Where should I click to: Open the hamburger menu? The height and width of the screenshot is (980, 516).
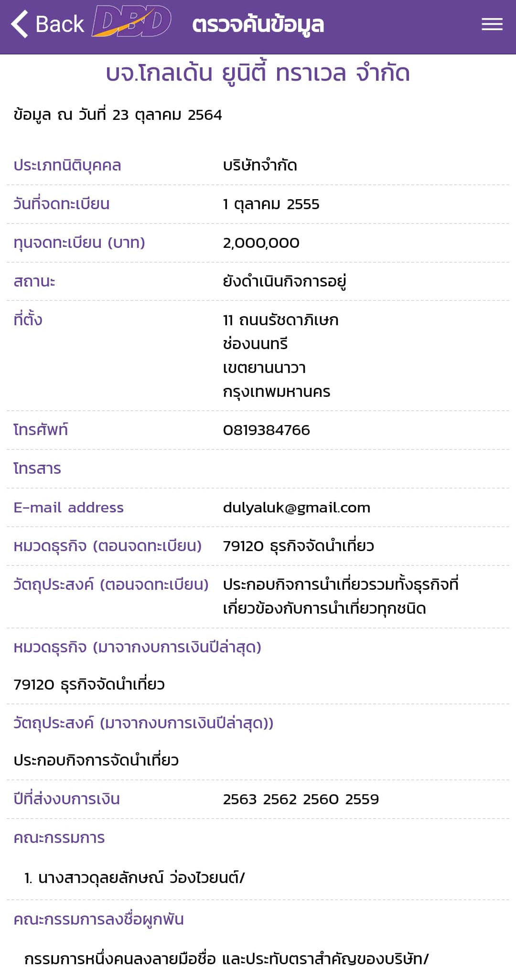point(492,24)
